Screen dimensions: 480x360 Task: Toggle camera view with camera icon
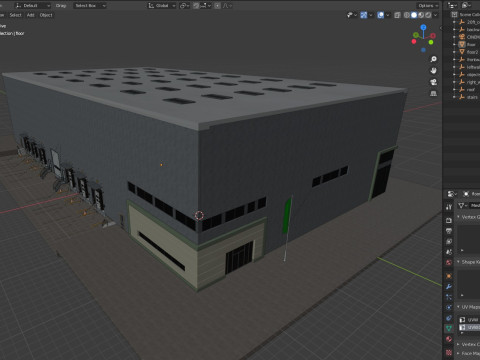[x=433, y=82]
